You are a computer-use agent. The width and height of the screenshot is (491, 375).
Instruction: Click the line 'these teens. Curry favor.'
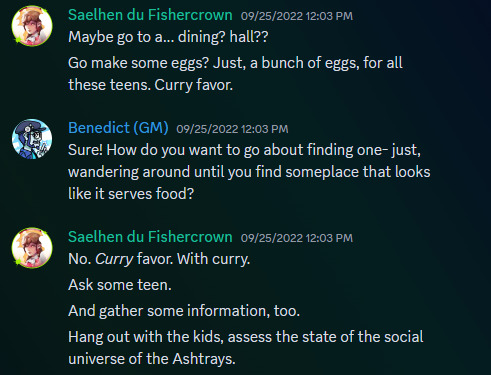[x=150, y=85]
